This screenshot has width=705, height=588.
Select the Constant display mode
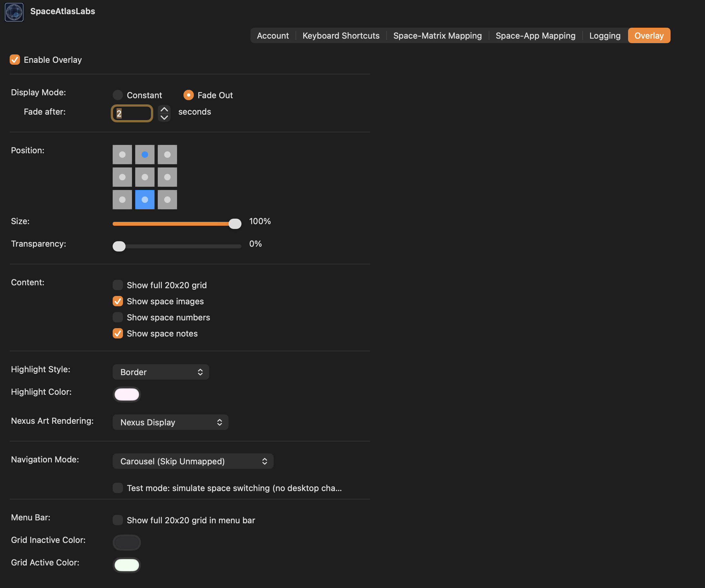pyautogui.click(x=117, y=95)
